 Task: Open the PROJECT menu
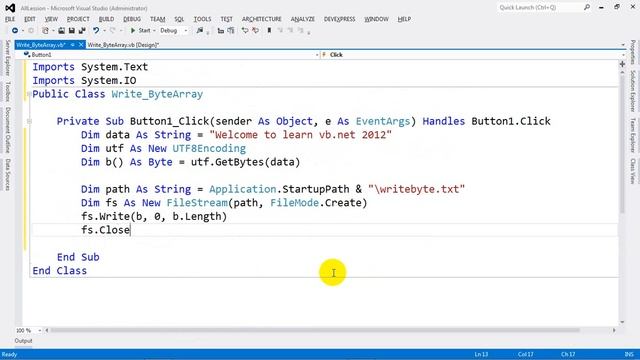click(78, 19)
